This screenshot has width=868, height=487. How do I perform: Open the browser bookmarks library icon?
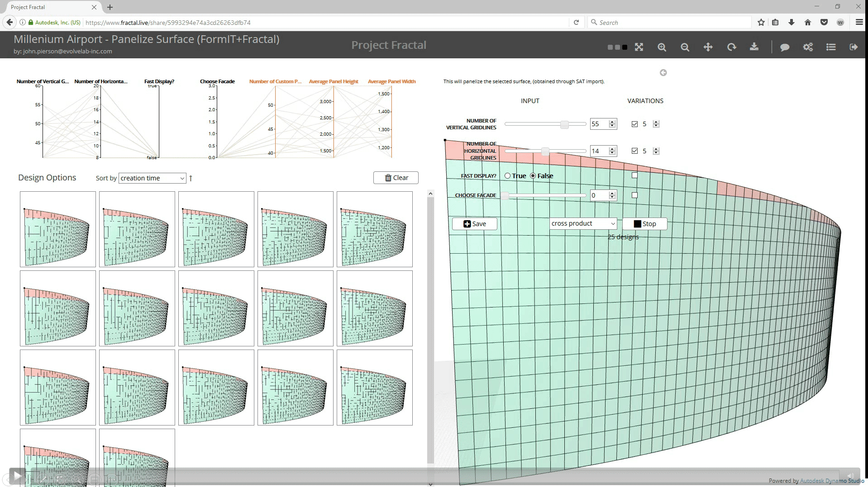coord(775,22)
